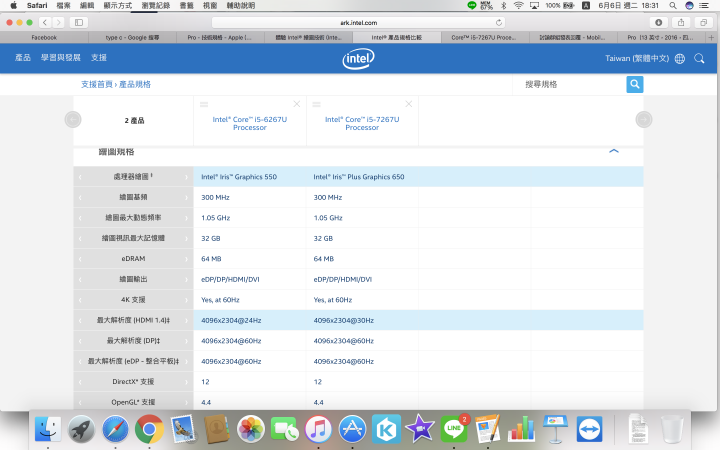
Task: Switch to Core i5-7267U Processor tab
Action: pos(484,38)
